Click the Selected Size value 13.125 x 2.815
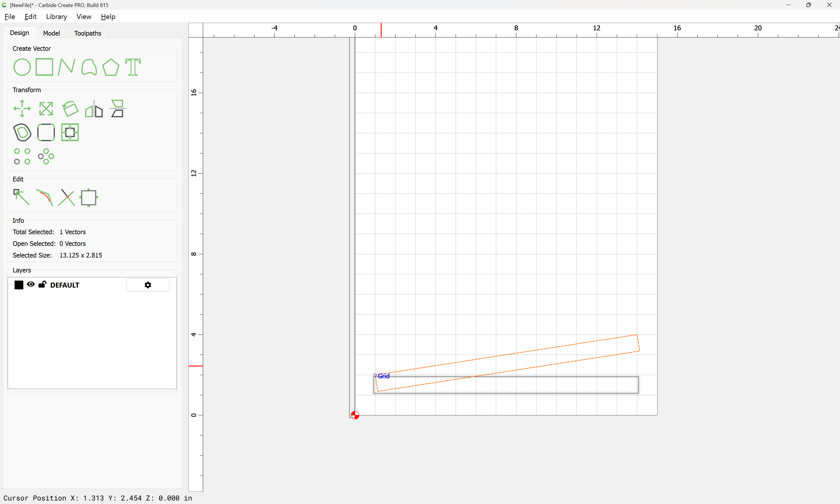Image resolution: width=840 pixels, height=504 pixels. coord(81,256)
